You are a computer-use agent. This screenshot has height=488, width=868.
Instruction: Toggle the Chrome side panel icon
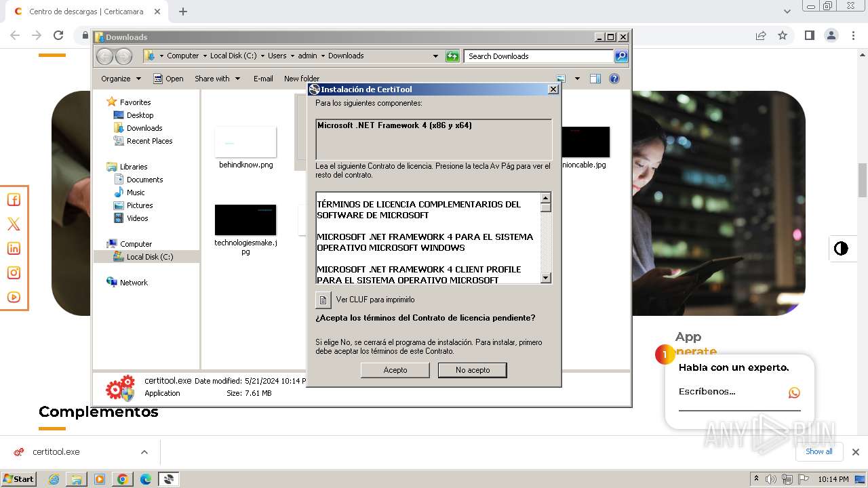[809, 35]
